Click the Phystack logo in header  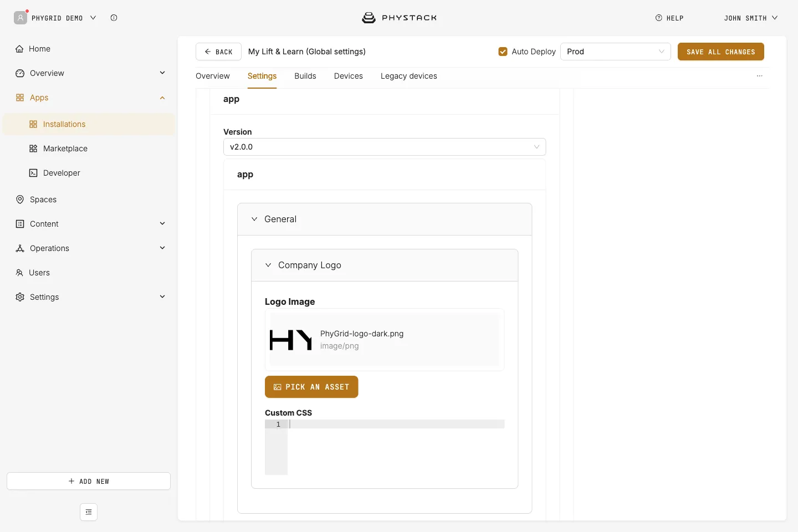[399, 18]
